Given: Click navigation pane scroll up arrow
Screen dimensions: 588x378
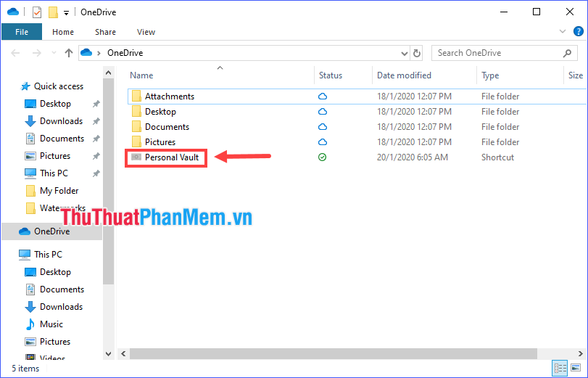Looking at the screenshot, I should (108, 73).
